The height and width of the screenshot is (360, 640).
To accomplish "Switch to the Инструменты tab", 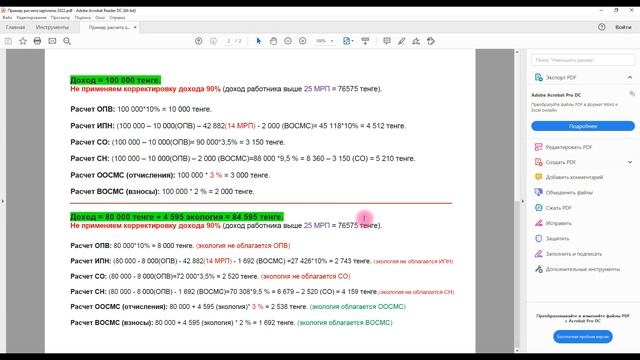I will coord(52,27).
